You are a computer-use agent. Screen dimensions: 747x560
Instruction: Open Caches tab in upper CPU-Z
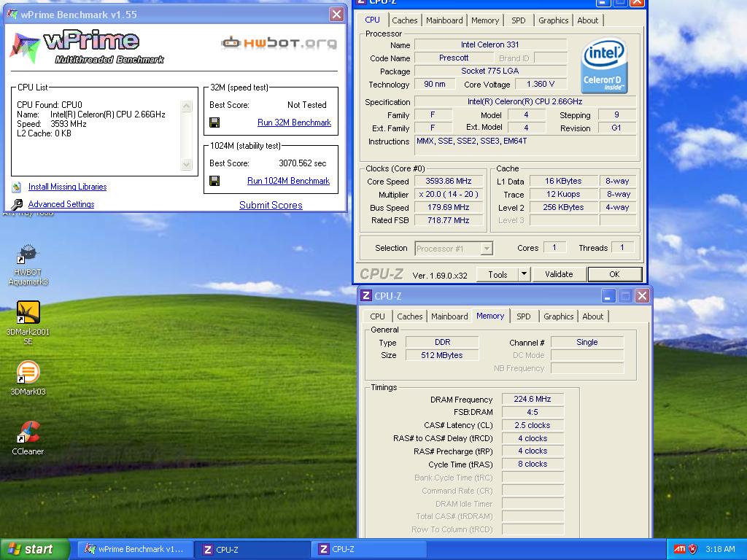pos(404,20)
